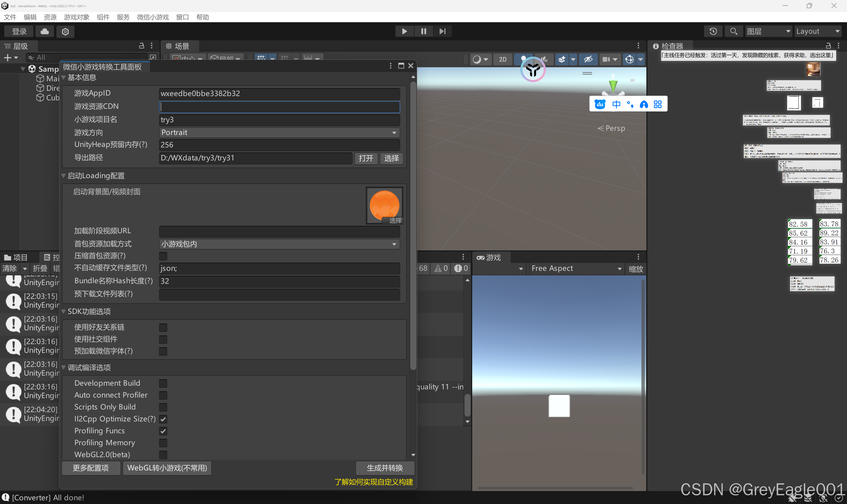Click the Play button in toolbar
Image resolution: width=847 pixels, height=504 pixels.
point(404,31)
